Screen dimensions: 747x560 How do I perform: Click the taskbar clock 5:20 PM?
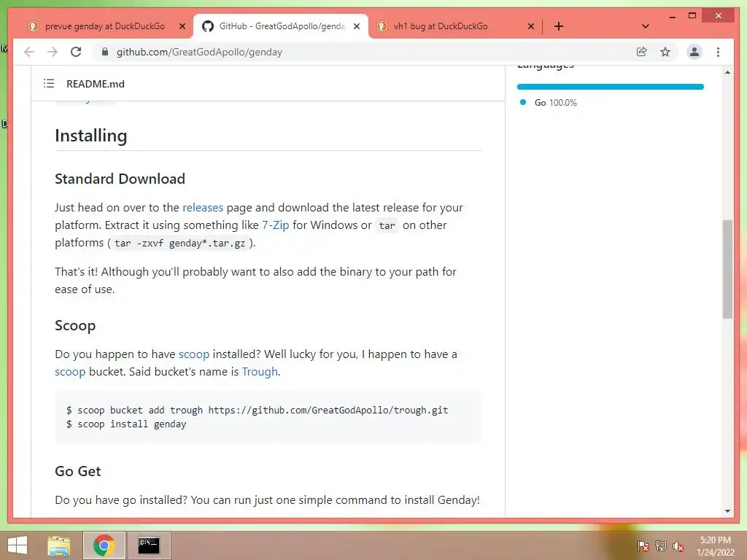pos(716,546)
